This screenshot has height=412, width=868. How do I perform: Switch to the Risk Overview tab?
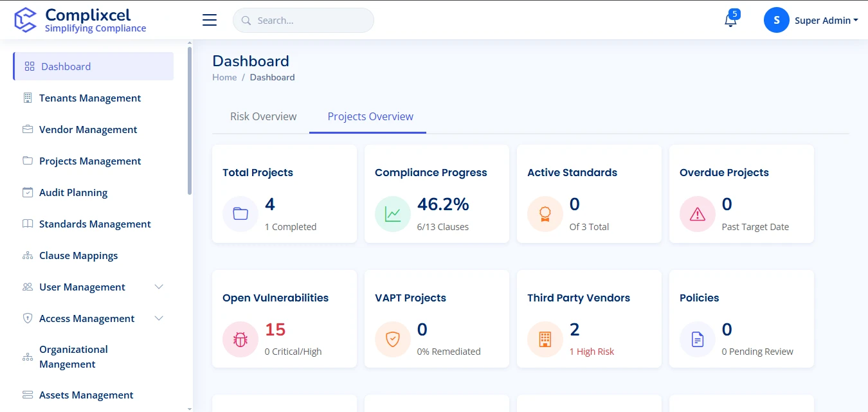coord(264,116)
